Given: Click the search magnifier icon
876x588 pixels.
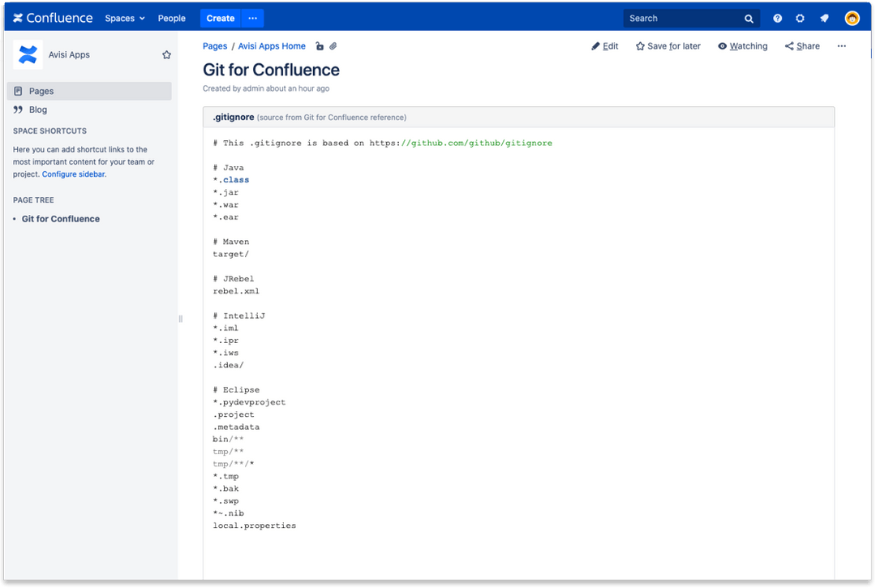Looking at the screenshot, I should [x=748, y=17].
